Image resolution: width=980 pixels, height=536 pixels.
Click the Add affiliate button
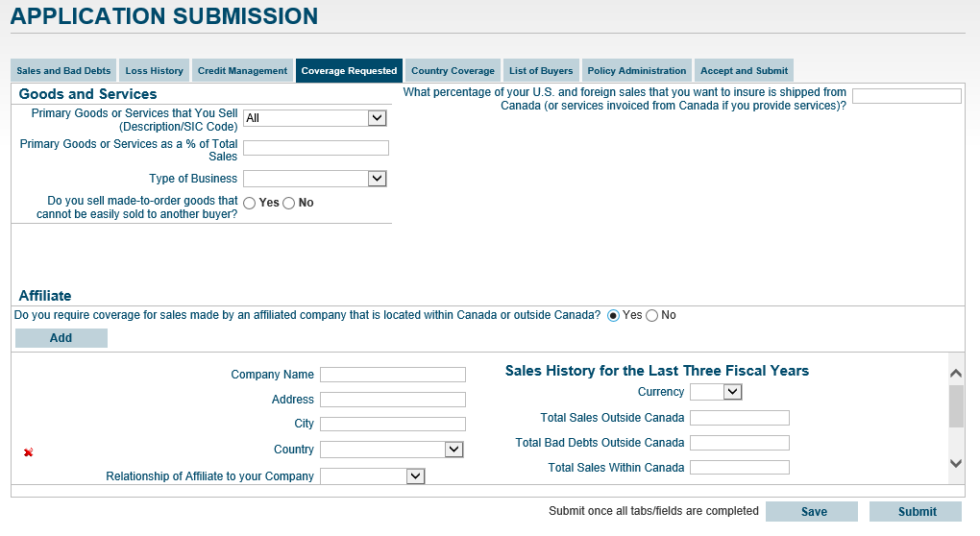click(61, 338)
